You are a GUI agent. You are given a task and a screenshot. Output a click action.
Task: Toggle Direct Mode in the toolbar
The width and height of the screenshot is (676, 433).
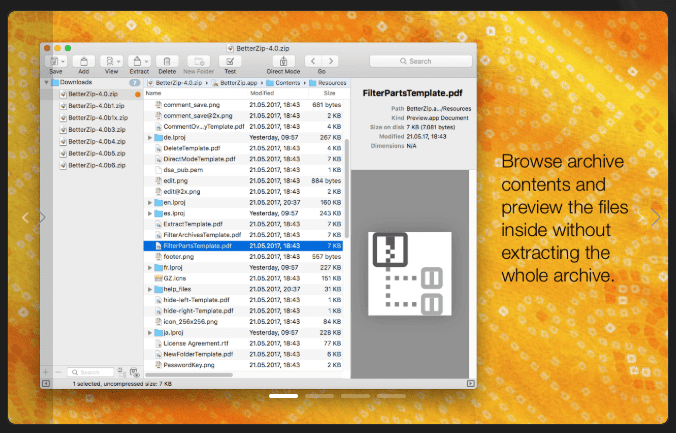click(x=283, y=61)
